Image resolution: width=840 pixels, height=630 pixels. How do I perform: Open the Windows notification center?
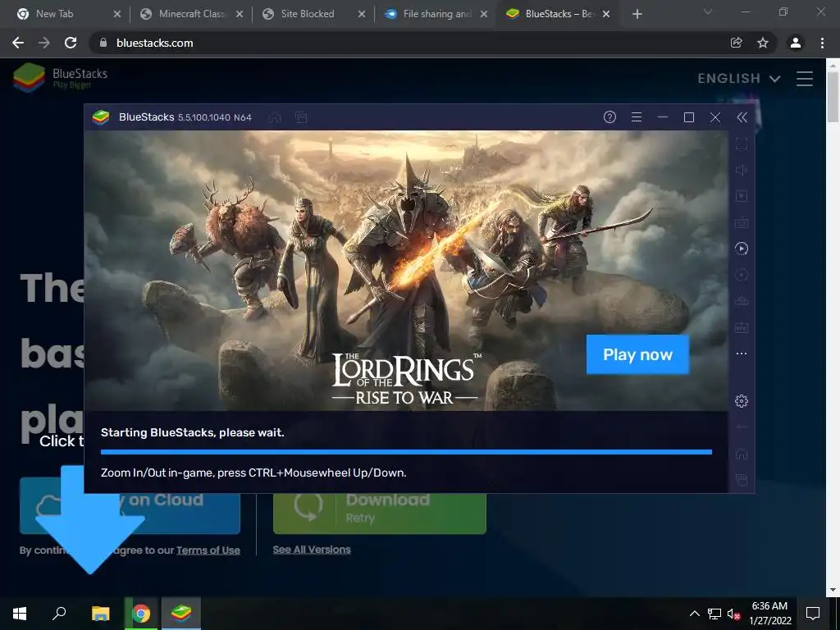pyautogui.click(x=813, y=614)
